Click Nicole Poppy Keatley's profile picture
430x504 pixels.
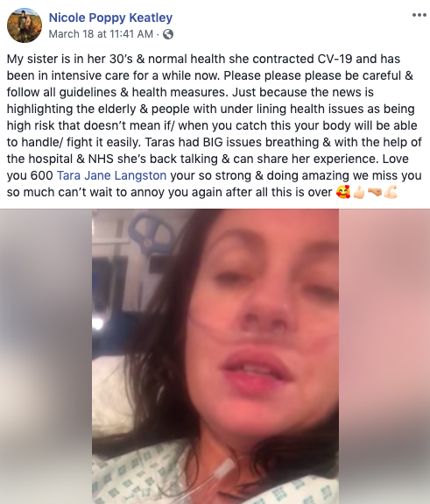pos(25,25)
